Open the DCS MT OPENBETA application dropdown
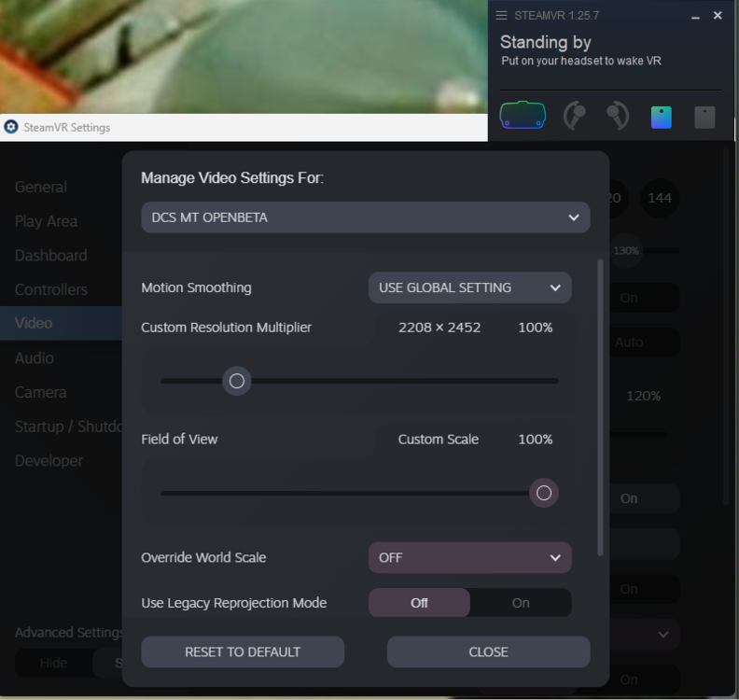The image size is (739, 700). point(365,217)
